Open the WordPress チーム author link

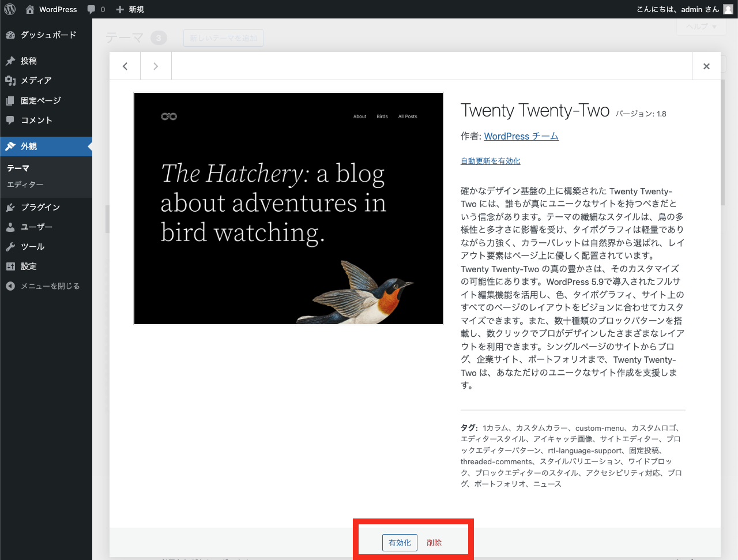(x=521, y=136)
